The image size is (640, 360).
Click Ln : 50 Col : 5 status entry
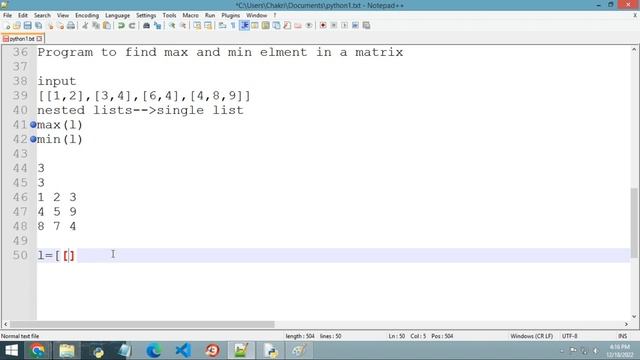407,336
